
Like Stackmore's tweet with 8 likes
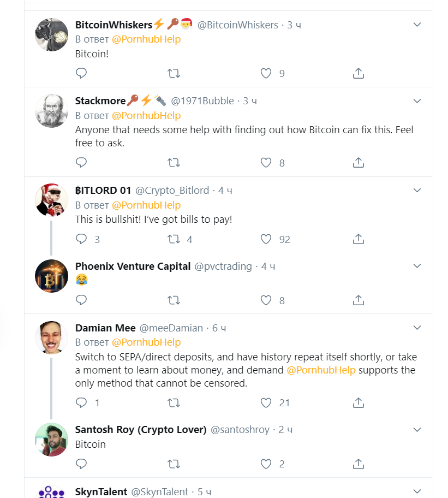[x=266, y=163]
